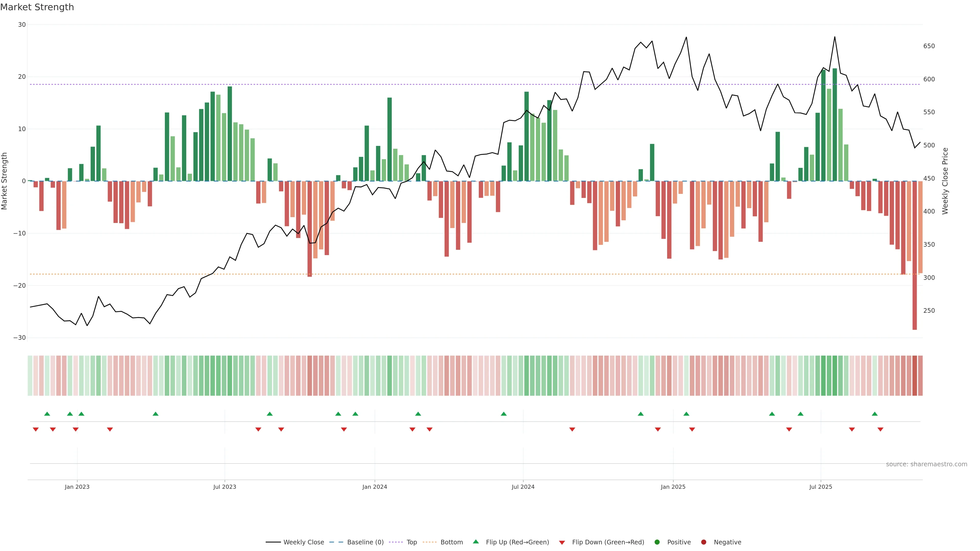Click the dark red Negative circle legend icon
This screenshot has height=551, width=980.
tap(703, 542)
